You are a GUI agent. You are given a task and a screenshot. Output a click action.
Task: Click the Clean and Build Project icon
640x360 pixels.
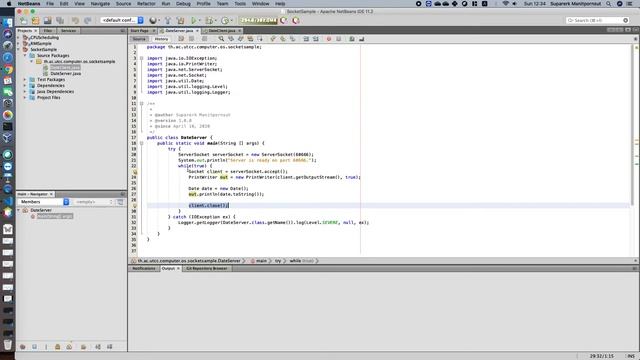(x=180, y=20)
